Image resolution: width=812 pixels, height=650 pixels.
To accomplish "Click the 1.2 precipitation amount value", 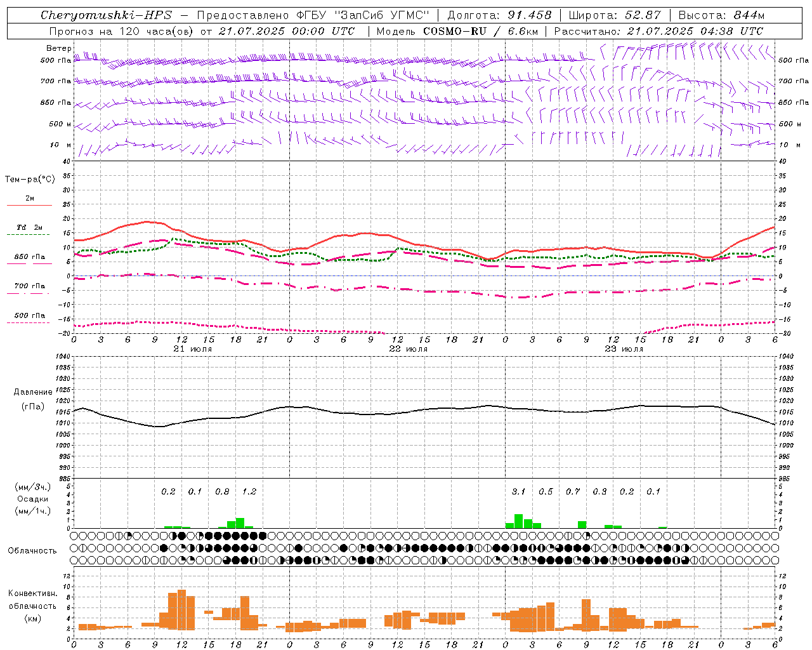I will click(249, 492).
